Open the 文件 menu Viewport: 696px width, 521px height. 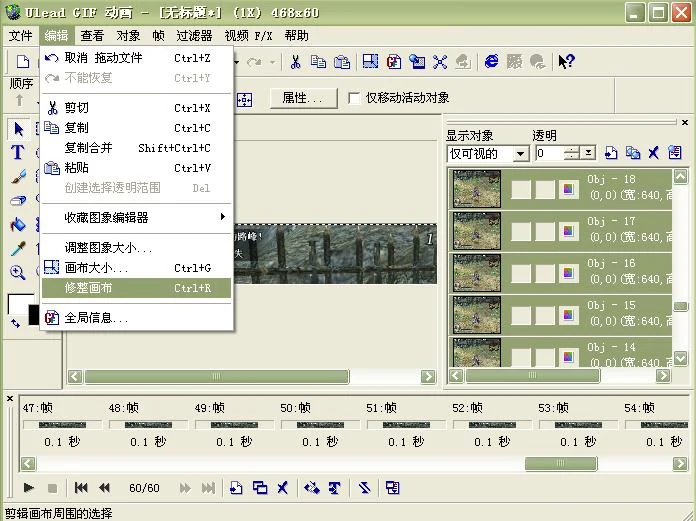(x=20, y=36)
